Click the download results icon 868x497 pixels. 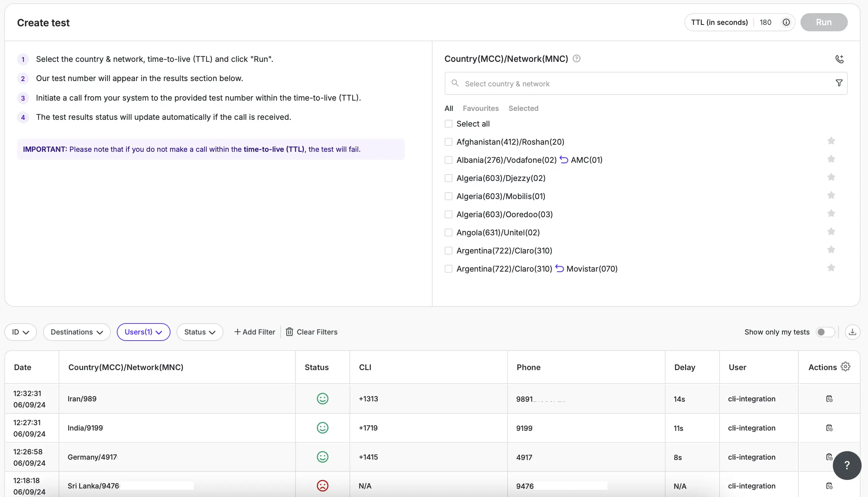(x=852, y=332)
